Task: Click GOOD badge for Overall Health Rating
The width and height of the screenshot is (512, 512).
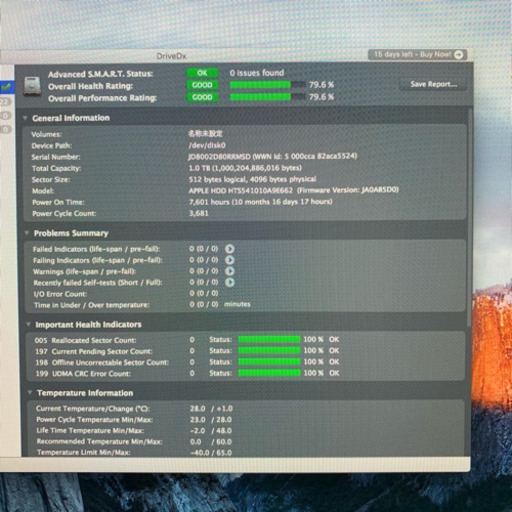Action: (x=202, y=85)
